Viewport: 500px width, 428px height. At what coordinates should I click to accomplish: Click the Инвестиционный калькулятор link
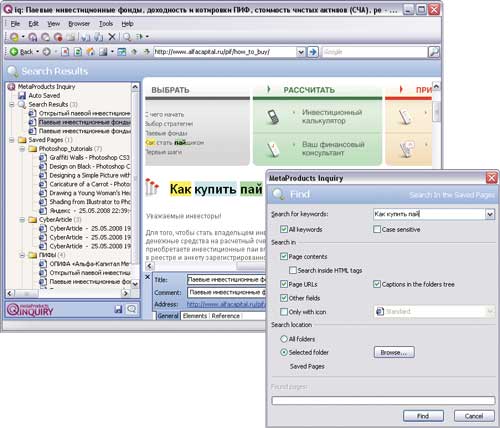pos(332,116)
